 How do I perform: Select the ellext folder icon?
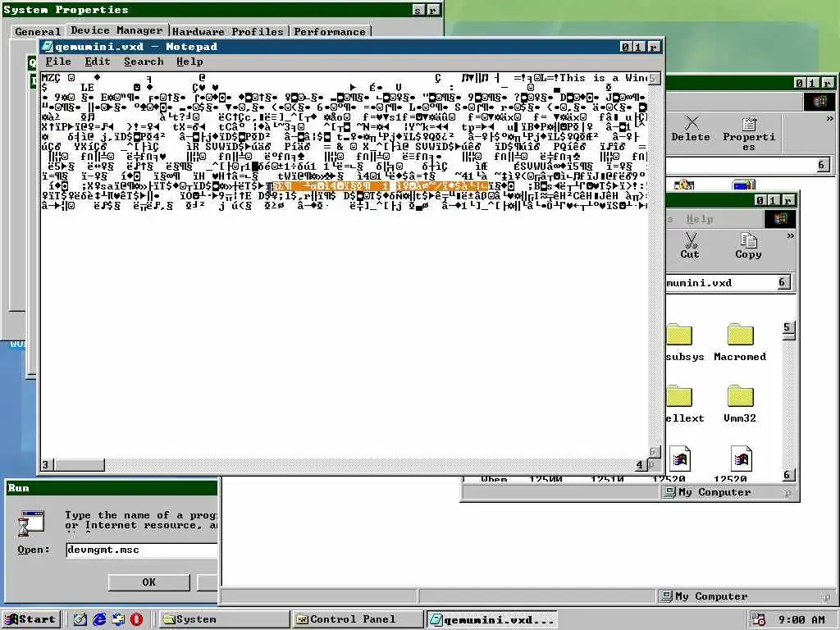coord(679,396)
